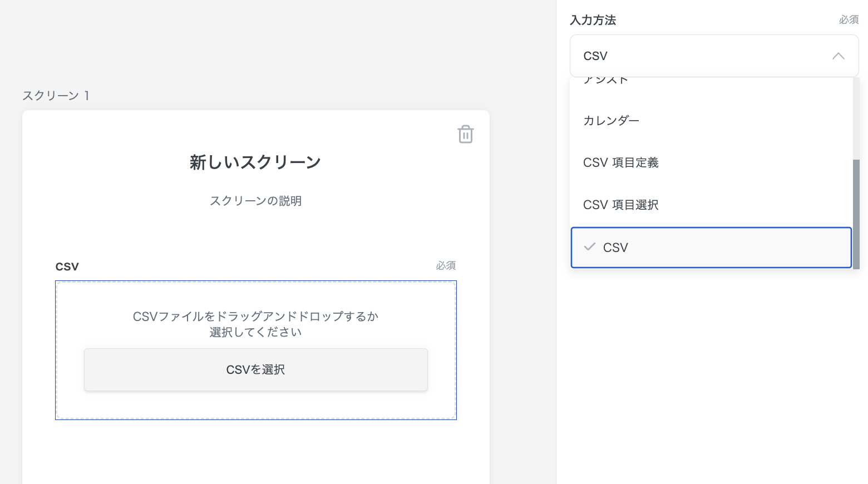Collapse the 入力方法 dropdown using the chevron
This screenshot has width=868, height=484.
[x=838, y=56]
